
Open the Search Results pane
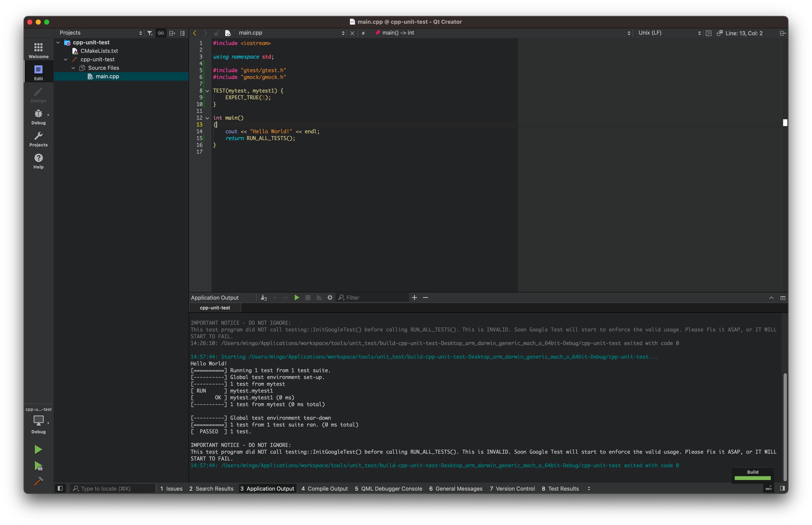[x=211, y=489]
